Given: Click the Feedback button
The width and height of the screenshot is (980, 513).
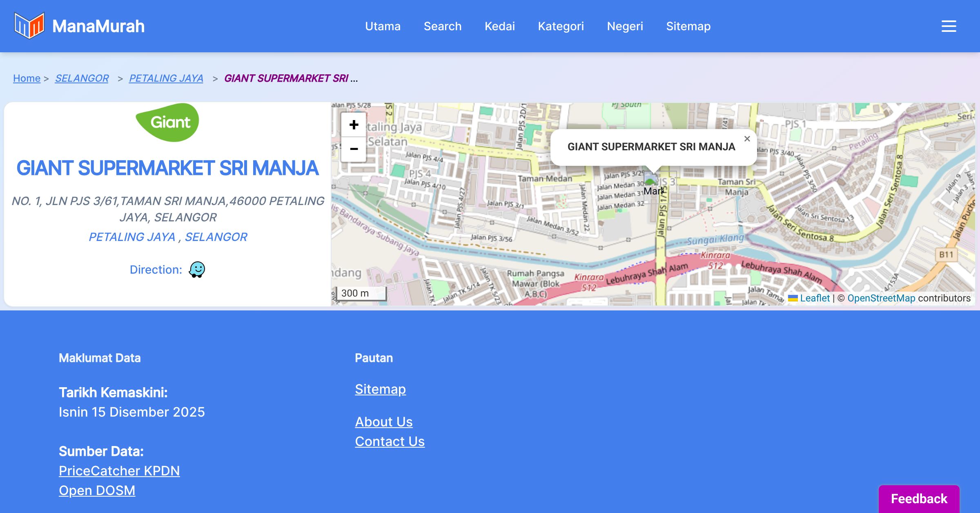Looking at the screenshot, I should pos(919,498).
